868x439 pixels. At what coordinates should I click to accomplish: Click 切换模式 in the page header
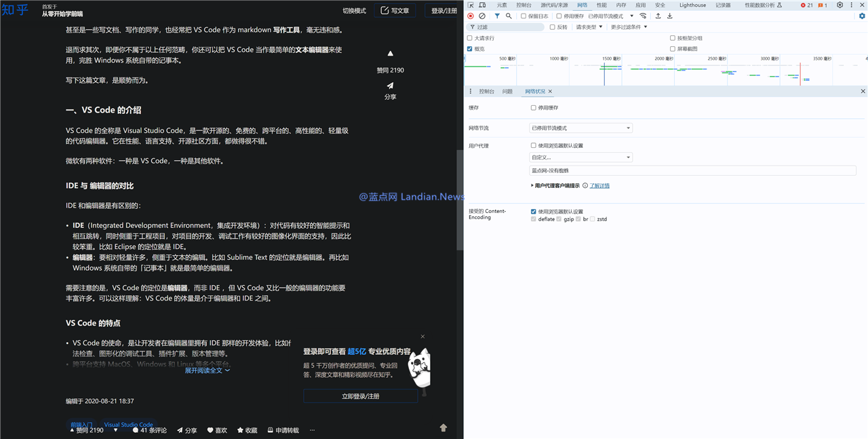click(x=354, y=11)
